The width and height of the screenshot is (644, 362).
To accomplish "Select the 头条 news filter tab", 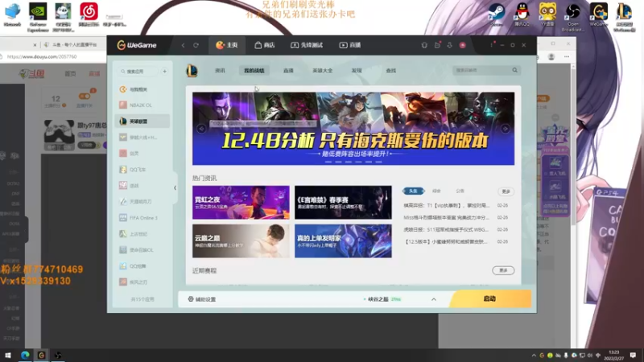I will click(x=413, y=191).
